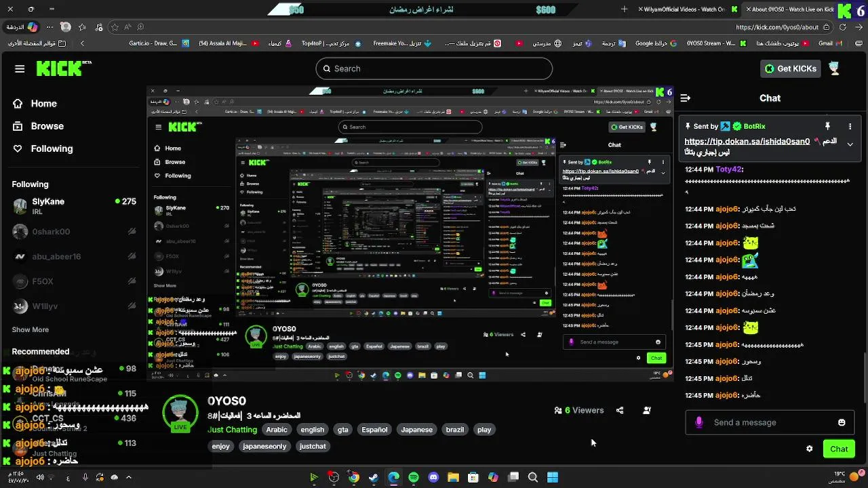Image resolution: width=868 pixels, height=488 pixels.
Task: Toggle microphone icon in system tray
Action: [x=85, y=477]
